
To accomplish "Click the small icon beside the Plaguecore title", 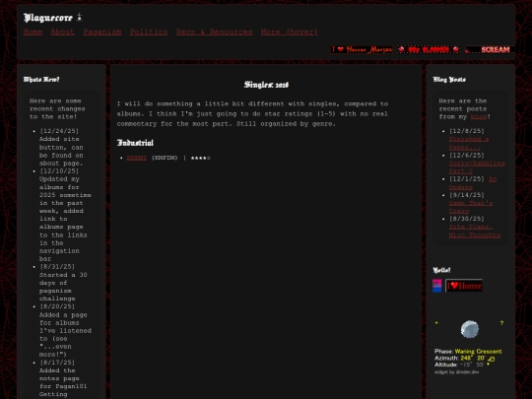I will (x=80, y=17).
